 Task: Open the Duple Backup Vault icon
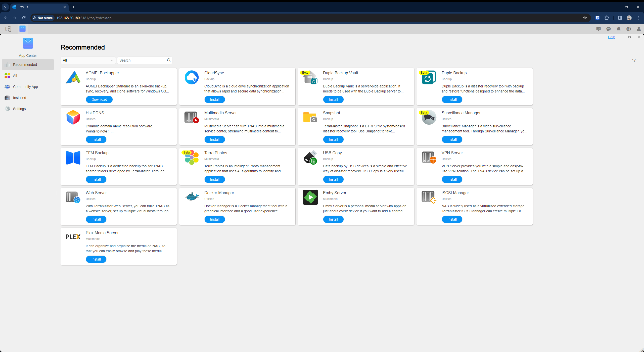point(310,77)
